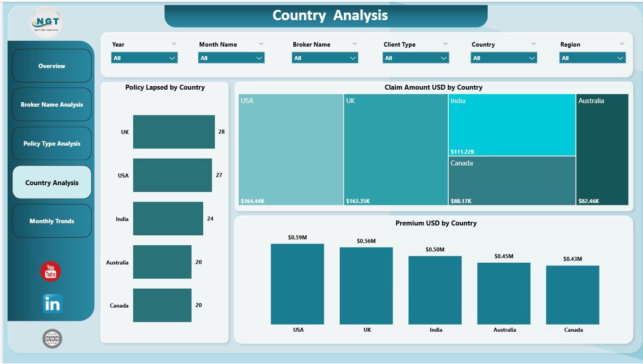643x364 pixels.
Task: Open the YouTube channel icon
Action: click(51, 270)
